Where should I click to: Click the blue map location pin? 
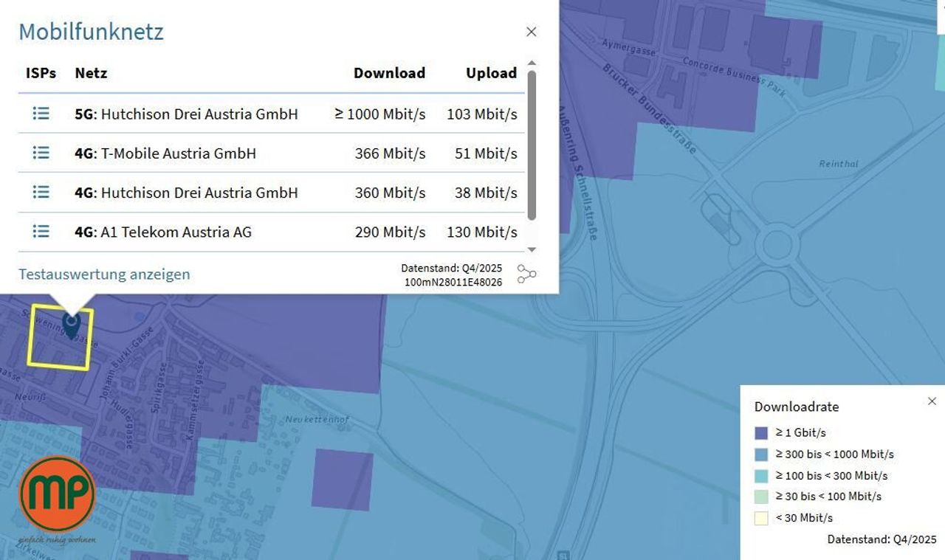(71, 325)
